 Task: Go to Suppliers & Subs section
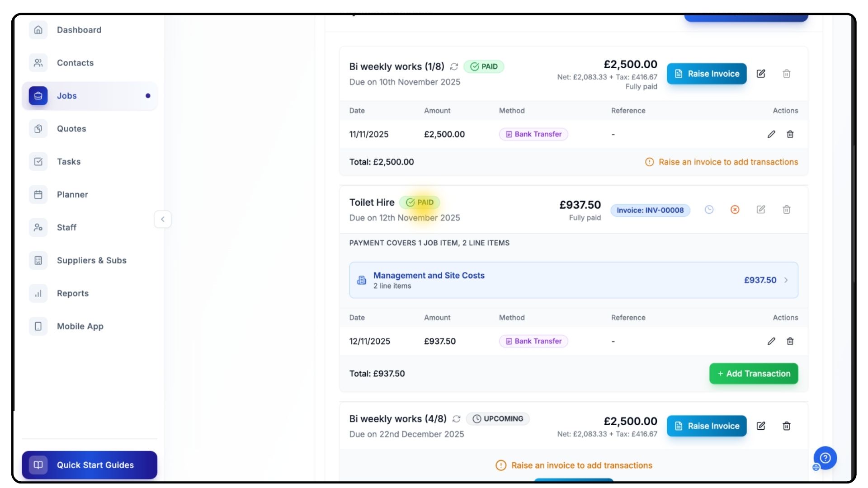click(91, 260)
